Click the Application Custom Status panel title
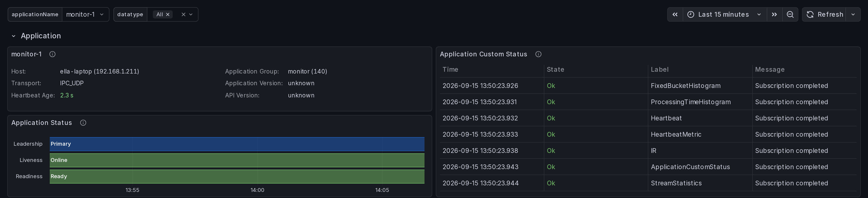Viewport: 868px width, 198px height. (483, 54)
